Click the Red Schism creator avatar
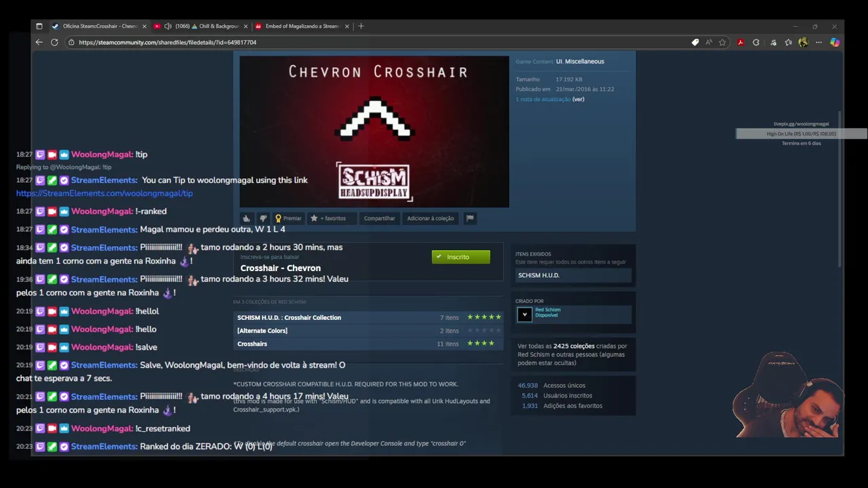868x488 pixels. tap(524, 314)
